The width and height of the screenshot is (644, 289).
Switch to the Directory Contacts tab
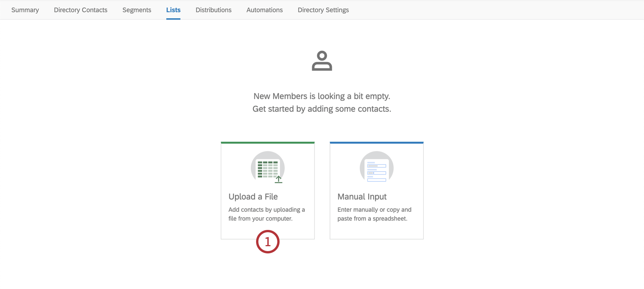point(80,10)
